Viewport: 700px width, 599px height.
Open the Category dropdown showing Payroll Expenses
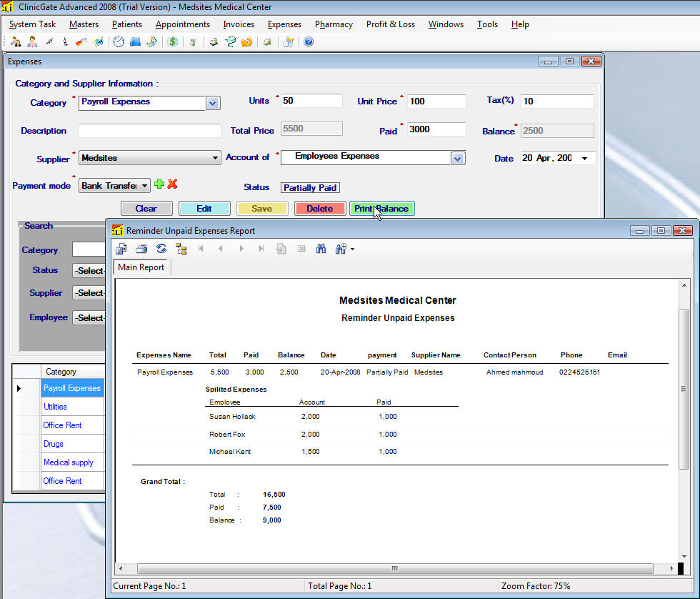point(213,103)
